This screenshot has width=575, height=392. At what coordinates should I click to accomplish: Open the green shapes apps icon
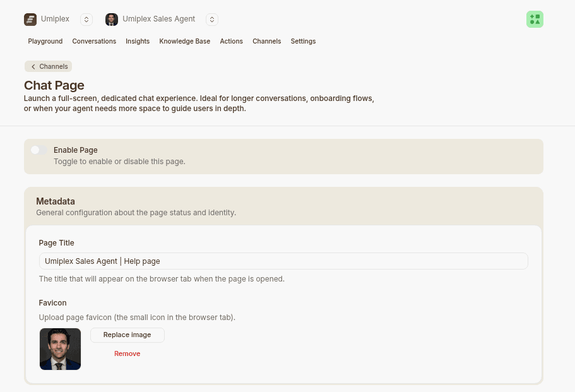535,20
